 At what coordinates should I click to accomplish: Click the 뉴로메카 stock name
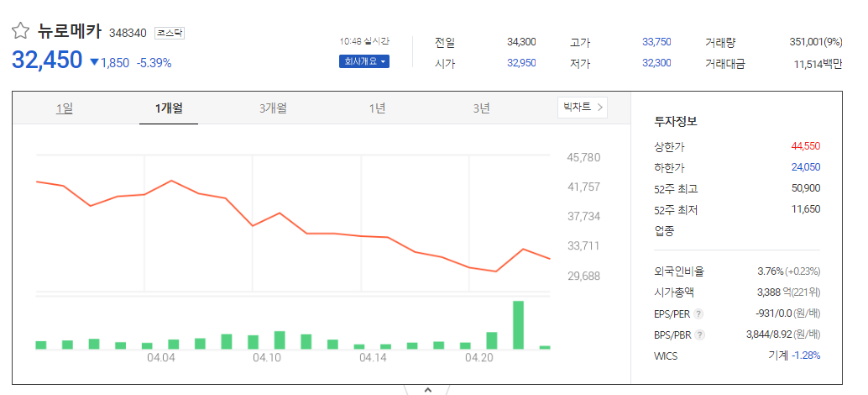[x=69, y=32]
